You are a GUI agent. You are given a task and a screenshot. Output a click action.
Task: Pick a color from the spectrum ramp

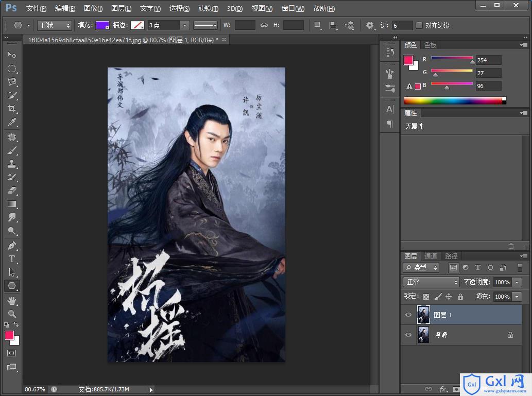tap(455, 100)
